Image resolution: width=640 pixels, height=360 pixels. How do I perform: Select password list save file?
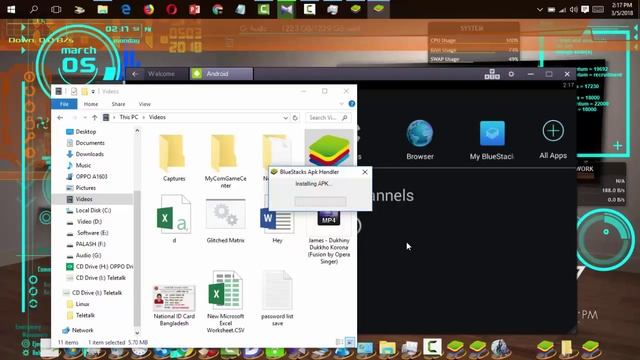(x=277, y=299)
